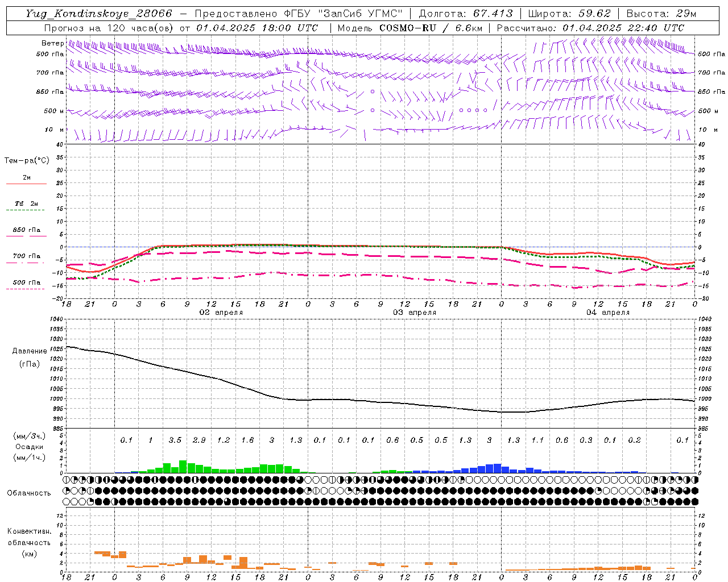Click the Тем-ра(°C) temperature label
The width and height of the screenshot is (728, 582).
[27, 161]
